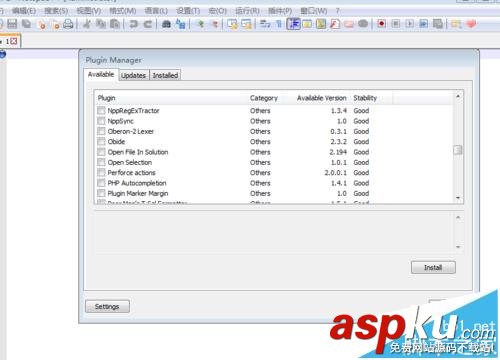This screenshot has height=360, width=500.
Task: Switch to the Updates tab
Action: (134, 75)
